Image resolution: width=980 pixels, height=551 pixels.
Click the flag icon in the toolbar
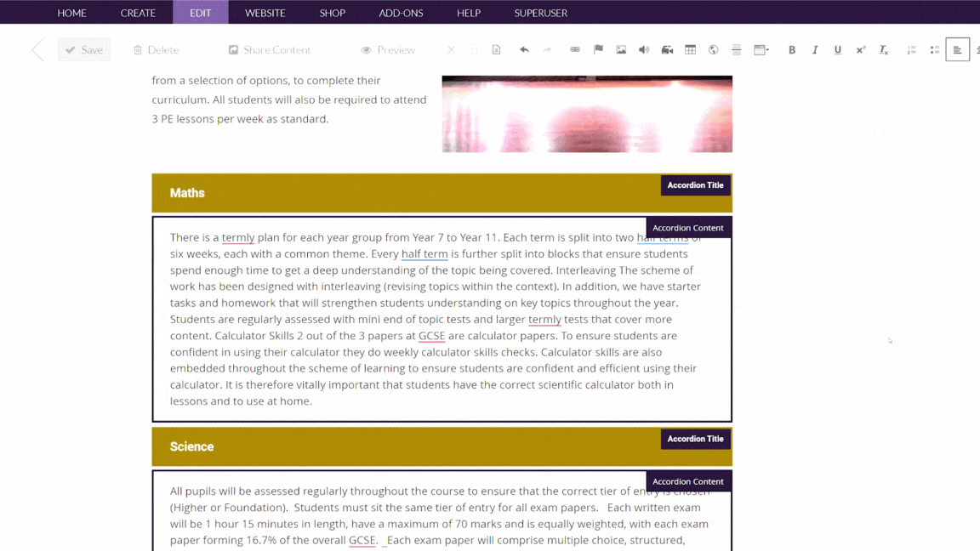pyautogui.click(x=598, y=49)
